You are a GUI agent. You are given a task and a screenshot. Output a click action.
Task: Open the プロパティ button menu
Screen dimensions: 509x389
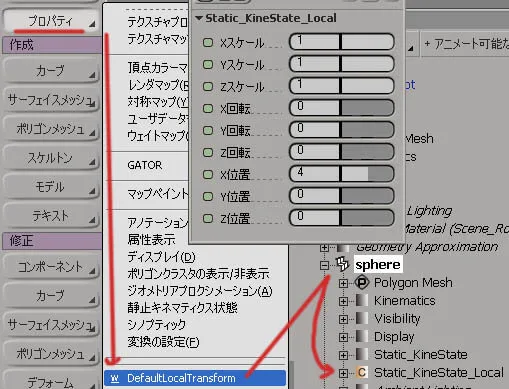click(x=51, y=21)
